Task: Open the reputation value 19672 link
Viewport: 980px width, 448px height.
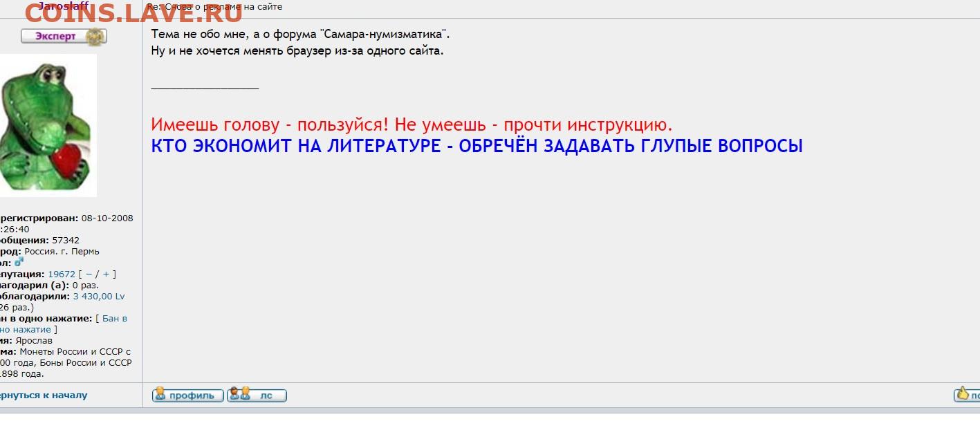Action: click(x=62, y=274)
